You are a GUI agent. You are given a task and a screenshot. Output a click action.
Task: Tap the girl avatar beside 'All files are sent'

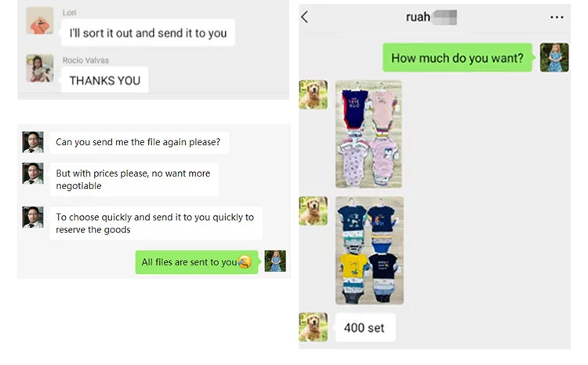coord(275,261)
